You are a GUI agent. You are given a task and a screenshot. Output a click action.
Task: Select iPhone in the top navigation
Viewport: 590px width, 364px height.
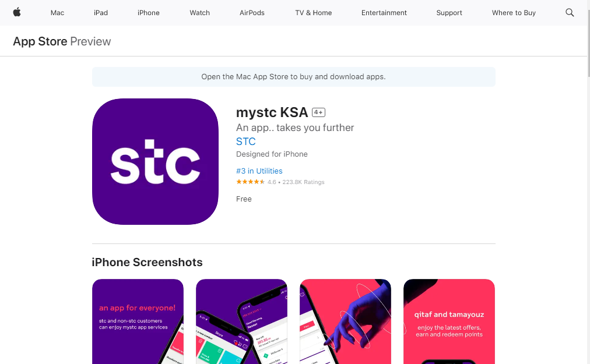(148, 13)
